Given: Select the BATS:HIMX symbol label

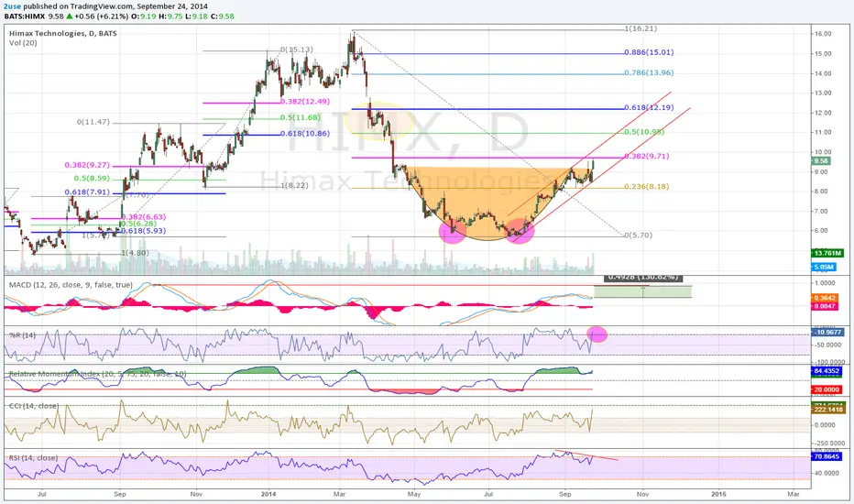Looking at the screenshot, I should [25, 16].
